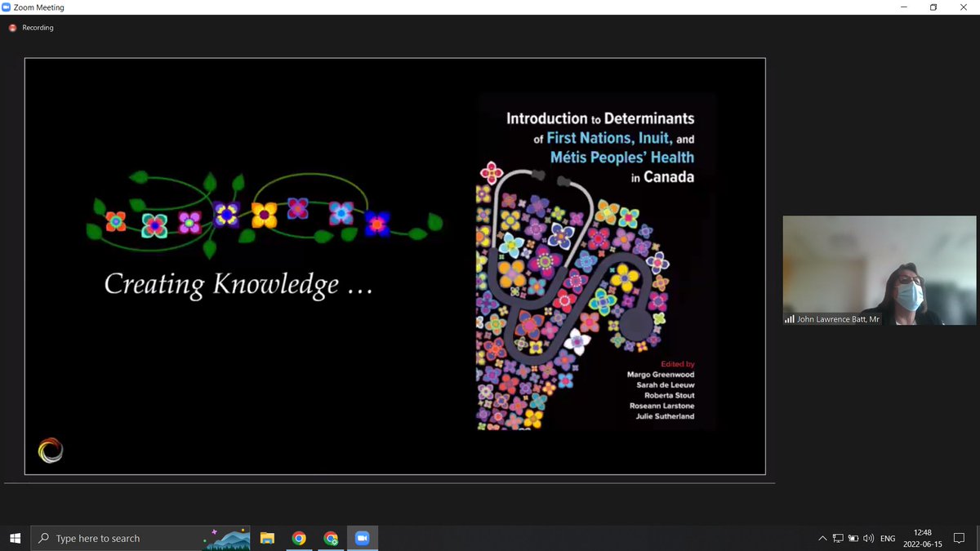This screenshot has width=980, height=551.
Task: Click the editor name 'Roberta Stout'
Action: [x=669, y=395]
